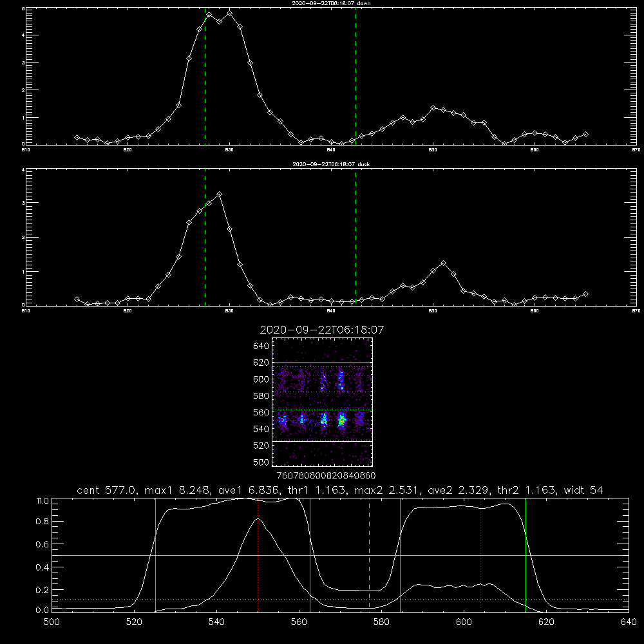The height and width of the screenshot is (644, 644).
Task: Click the '600' x-axis label of bottom plot
Action: [x=464, y=622]
